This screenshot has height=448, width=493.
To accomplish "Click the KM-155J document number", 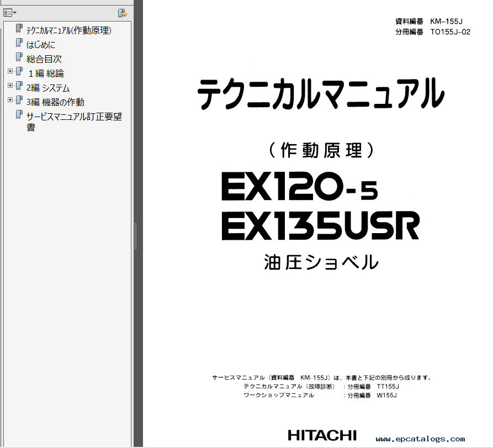I will (x=447, y=22).
